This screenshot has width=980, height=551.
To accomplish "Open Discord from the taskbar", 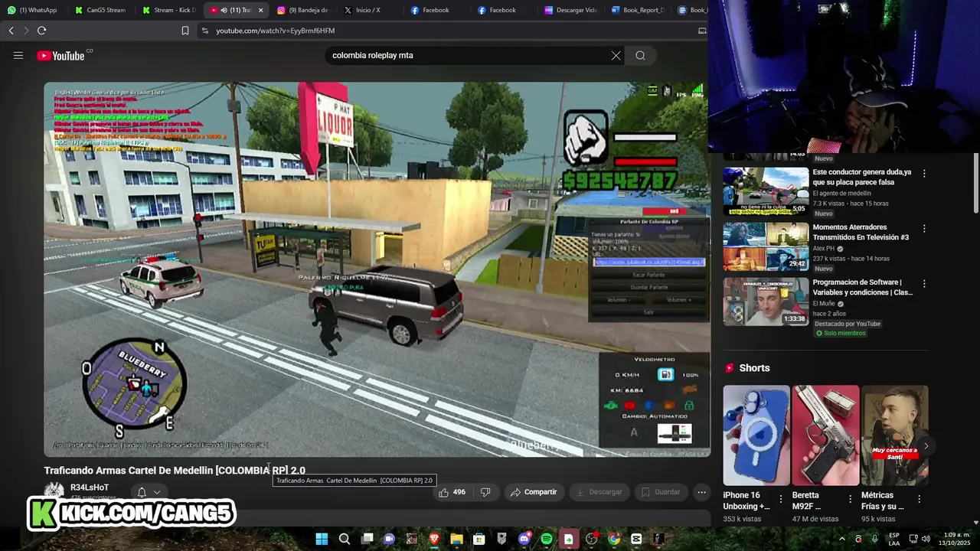I will pyautogui.click(x=524, y=539).
